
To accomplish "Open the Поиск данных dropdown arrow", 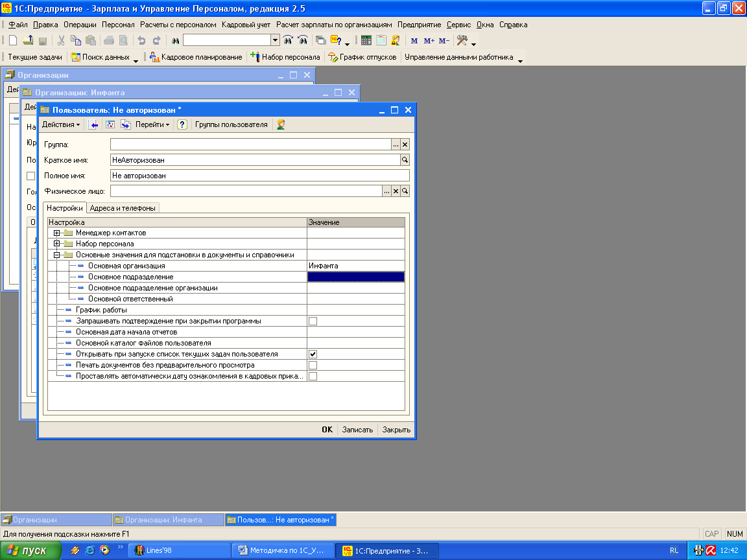I will (x=136, y=60).
